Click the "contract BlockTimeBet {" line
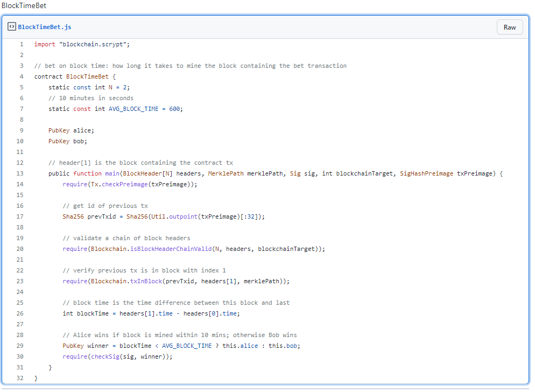The width and height of the screenshot is (535, 392). (75, 76)
